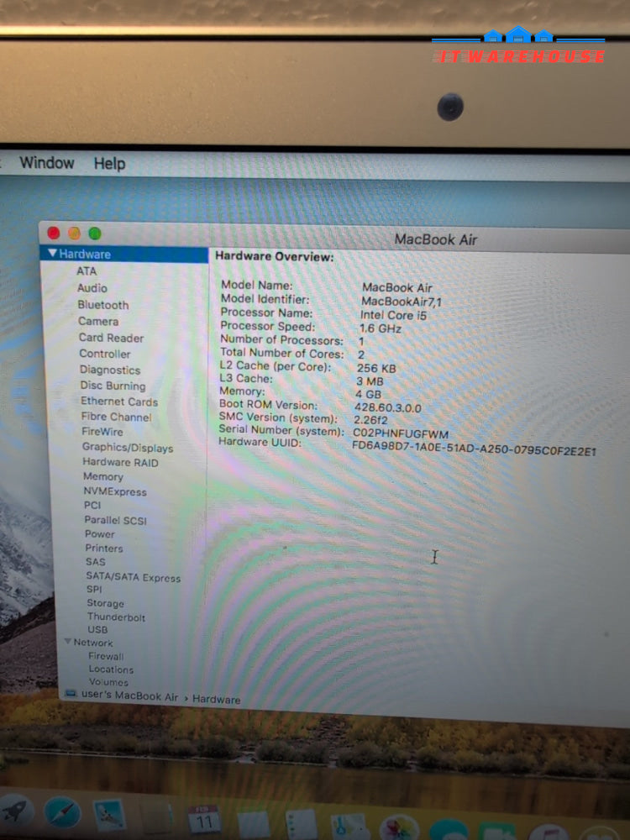Select Memory in the sidebar list

click(x=102, y=476)
